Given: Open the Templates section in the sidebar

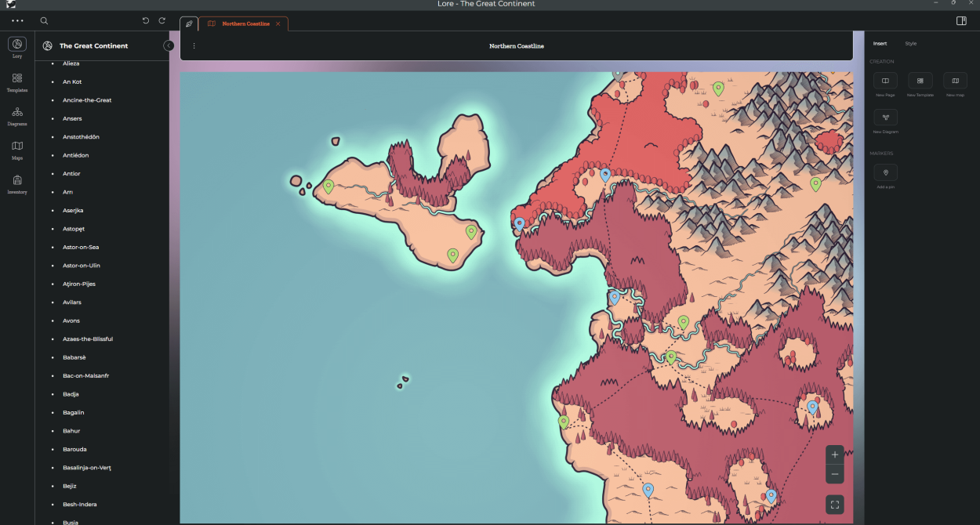Looking at the screenshot, I should click(x=17, y=79).
